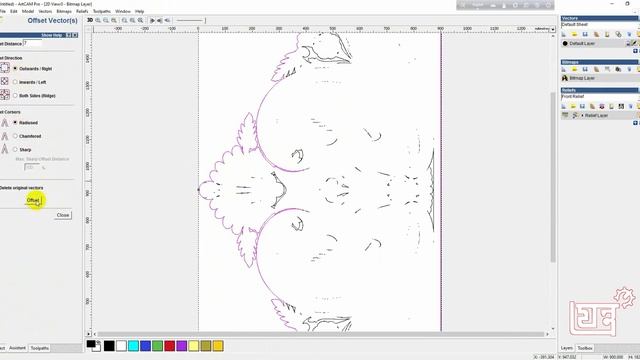The image size is (640, 360).
Task: Choose Sharp offset corners
Action: [15, 149]
